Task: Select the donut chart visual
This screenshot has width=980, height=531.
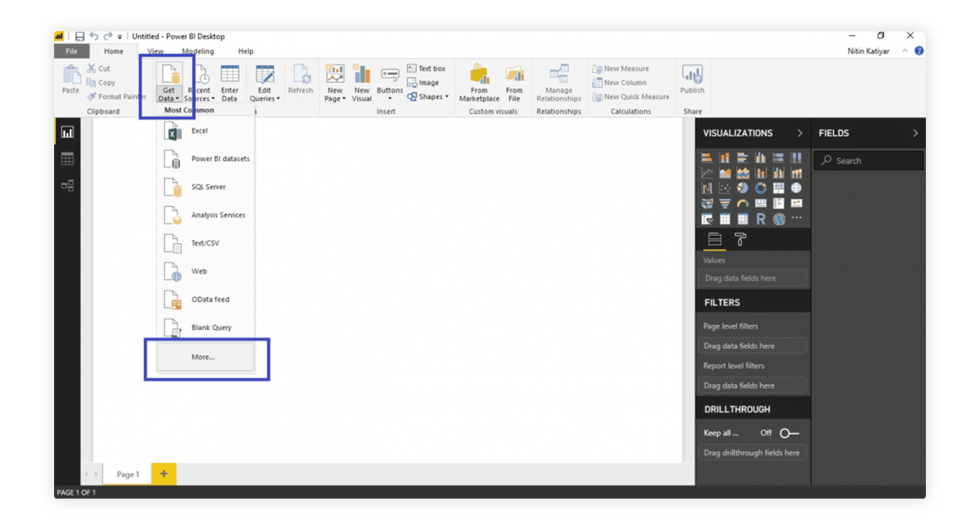Action: click(761, 188)
